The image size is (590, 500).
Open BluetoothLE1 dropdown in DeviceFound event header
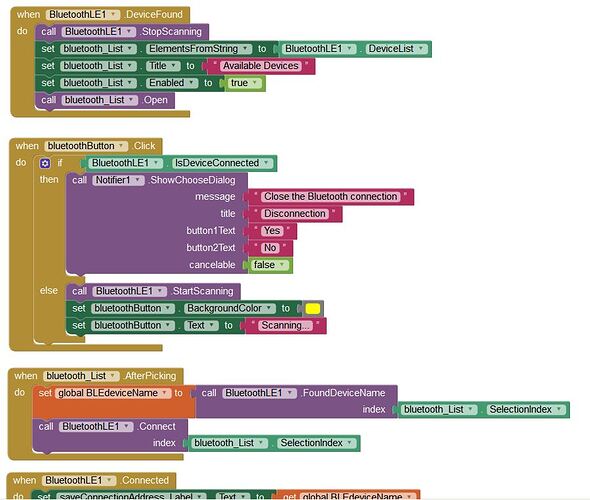coord(83,15)
